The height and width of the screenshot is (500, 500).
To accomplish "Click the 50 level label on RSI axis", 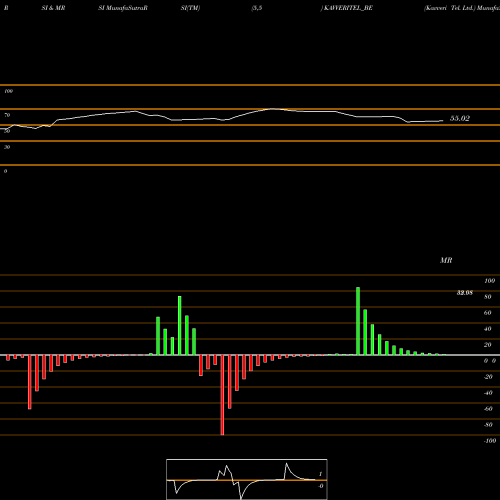I will [x=7, y=131].
